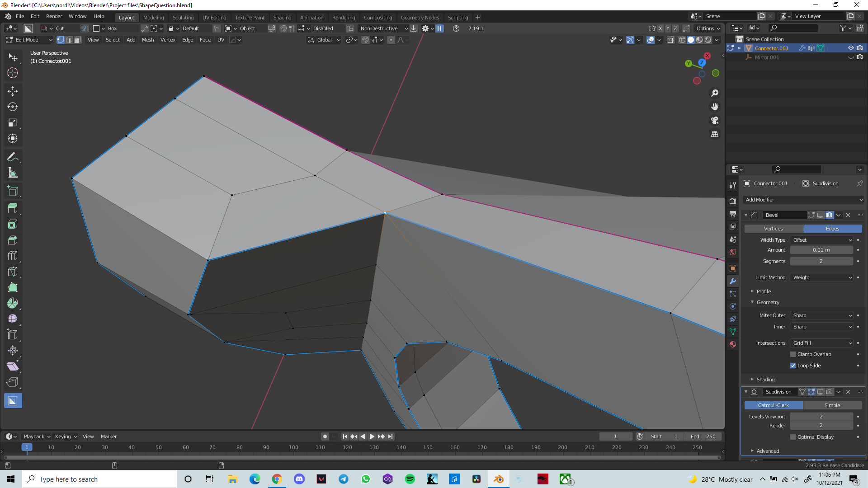
Task: Open the Mesh menu
Action: tap(148, 40)
